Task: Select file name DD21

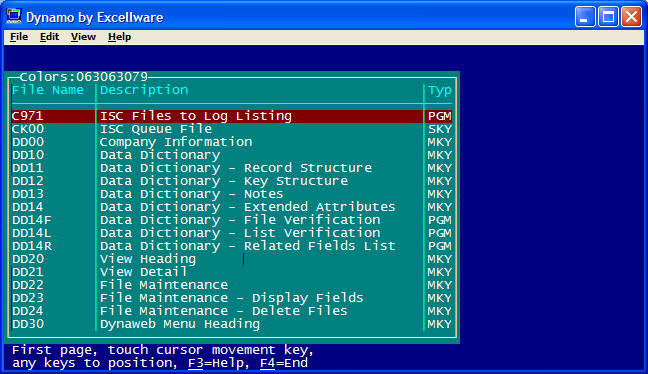Action: (x=28, y=272)
